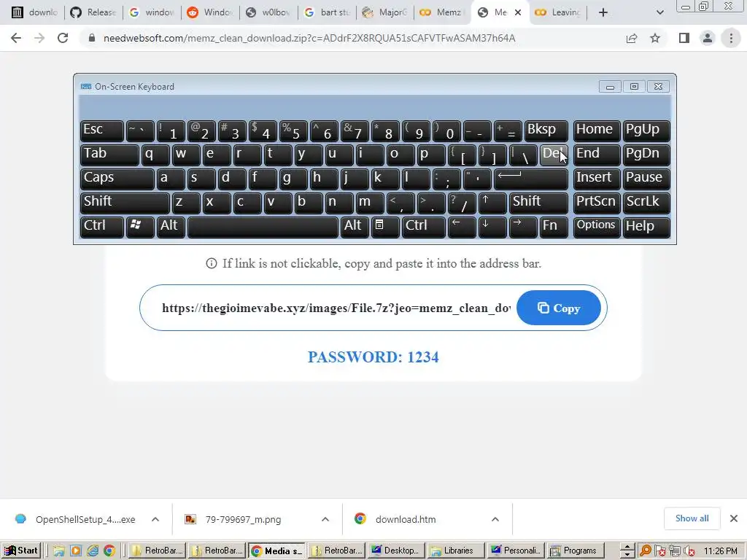Click the down arrow key on keyboard
Viewport: 747px width, 560px height.
coord(492,227)
